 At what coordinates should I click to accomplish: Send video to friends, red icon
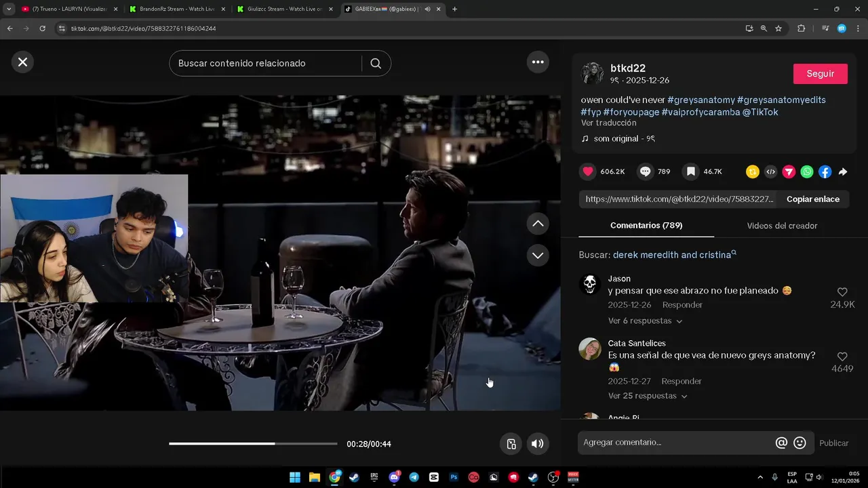pos(789,172)
